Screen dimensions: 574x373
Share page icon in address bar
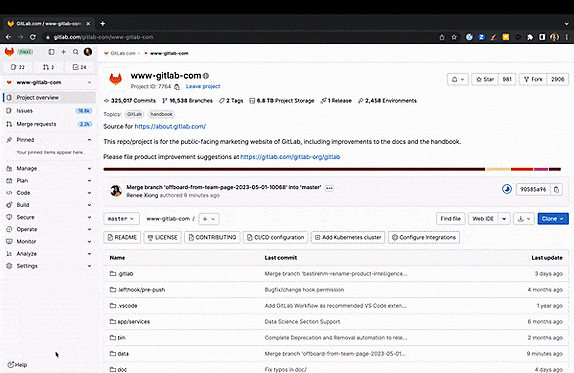pyautogui.click(x=442, y=37)
